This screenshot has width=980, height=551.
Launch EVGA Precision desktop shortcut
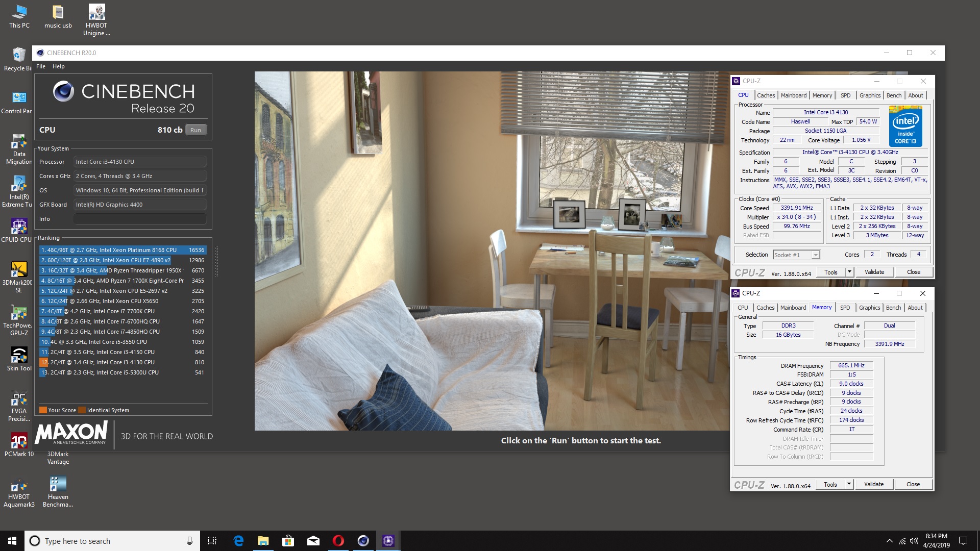pos(19,406)
